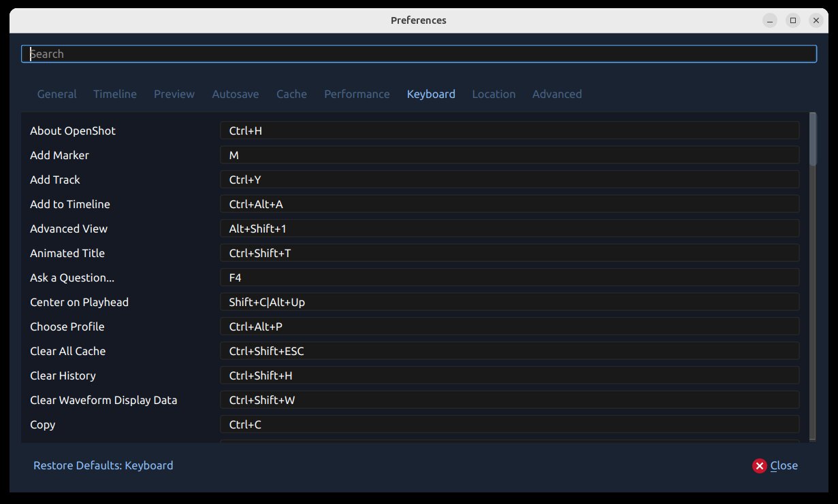
Task: Go to the Autosave tab
Action: (x=236, y=94)
